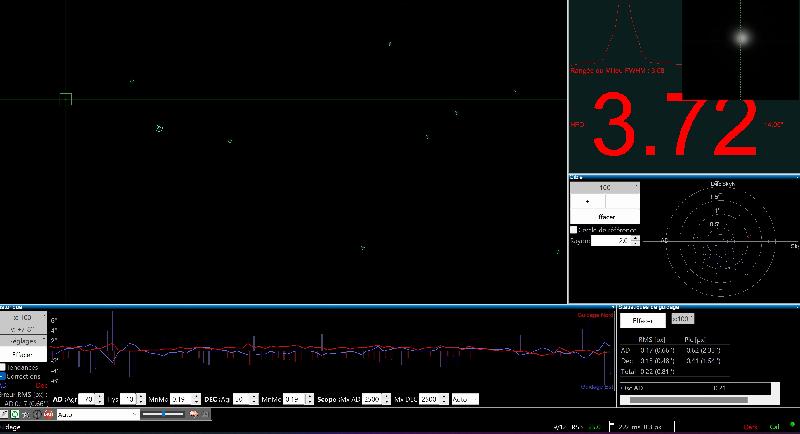Zoom out target with the minus button
800x434 pixels.
click(x=622, y=201)
